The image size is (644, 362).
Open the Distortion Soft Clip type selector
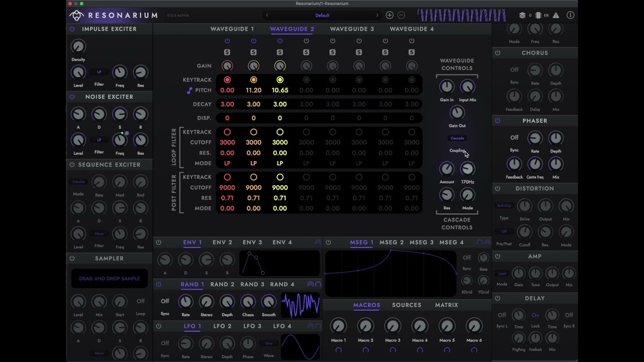(504, 206)
